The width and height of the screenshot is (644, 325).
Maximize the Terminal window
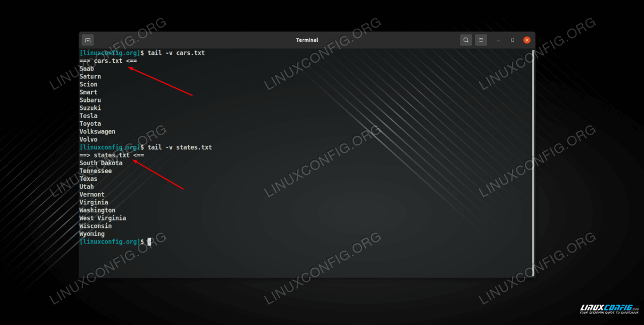(513, 40)
